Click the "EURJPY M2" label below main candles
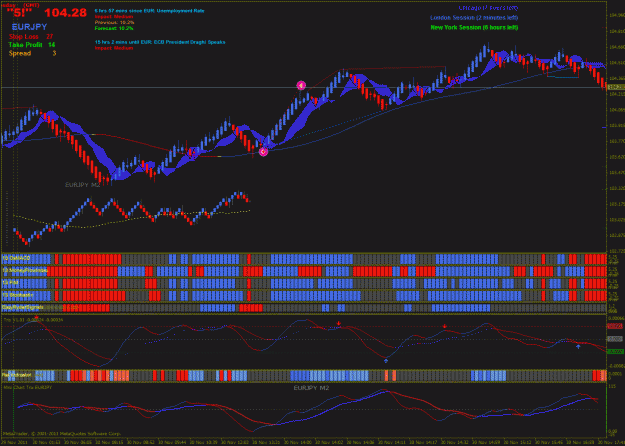The height and width of the screenshot is (446, 625). (x=83, y=185)
